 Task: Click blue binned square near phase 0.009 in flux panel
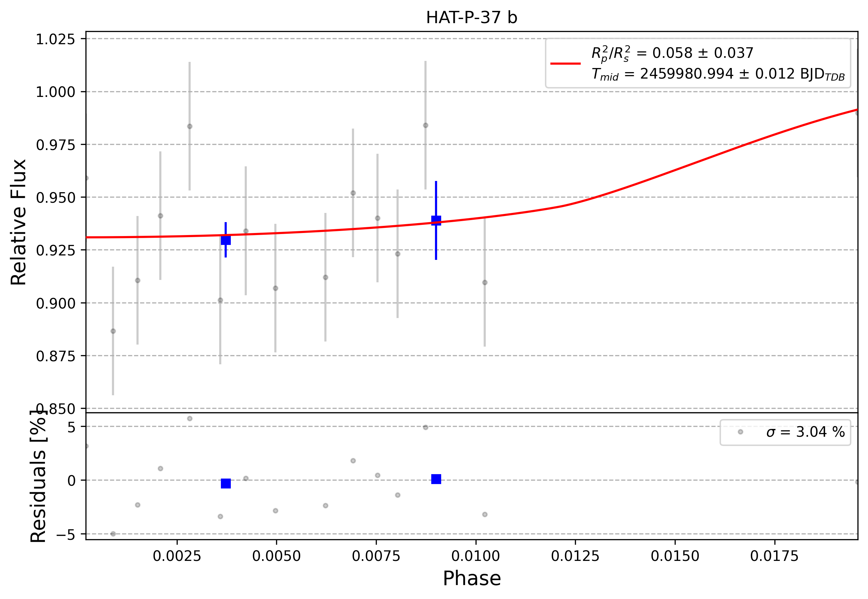436,220
